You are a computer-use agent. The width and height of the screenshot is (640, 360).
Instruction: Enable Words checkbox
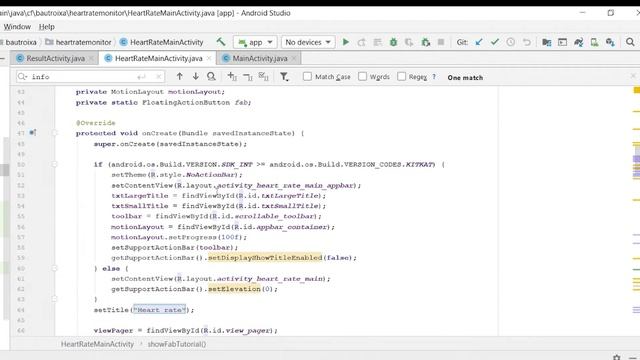coord(362,76)
